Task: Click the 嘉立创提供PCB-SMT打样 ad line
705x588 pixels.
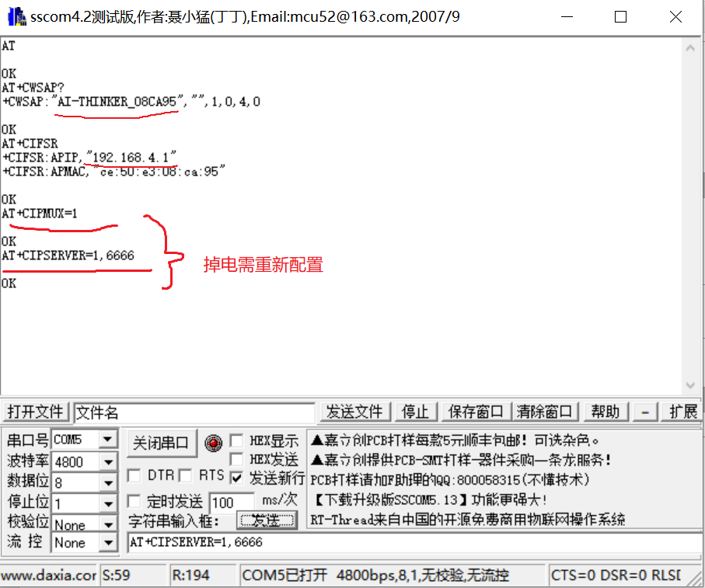Action: click(x=461, y=460)
